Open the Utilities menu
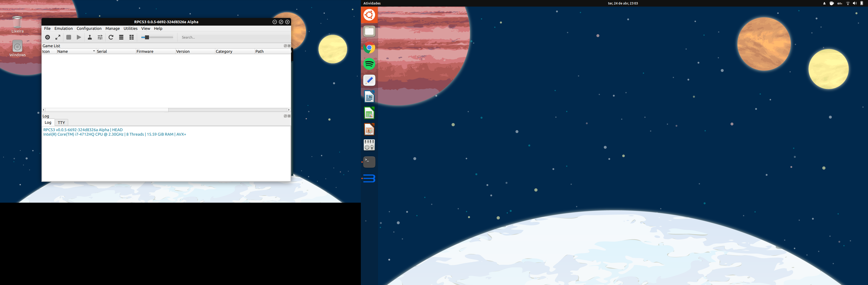Screen dimensions: 868x285 tap(130, 28)
